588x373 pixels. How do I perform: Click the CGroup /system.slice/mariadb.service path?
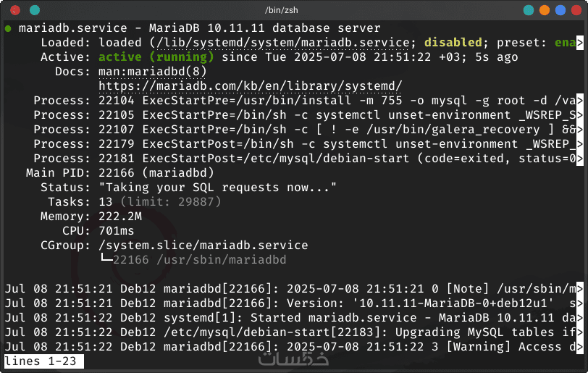pos(203,246)
